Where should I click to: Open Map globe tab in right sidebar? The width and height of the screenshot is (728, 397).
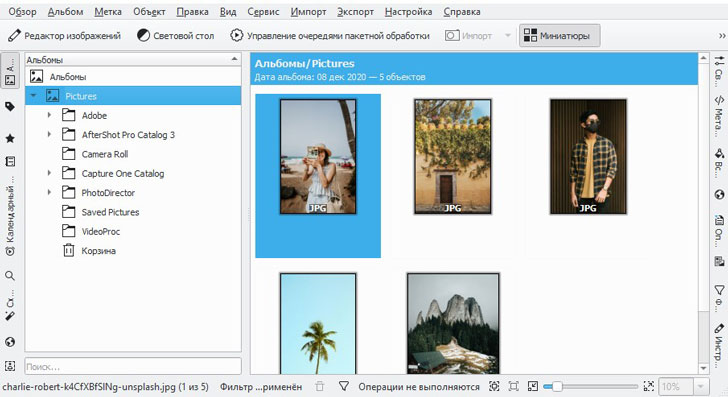click(719, 195)
